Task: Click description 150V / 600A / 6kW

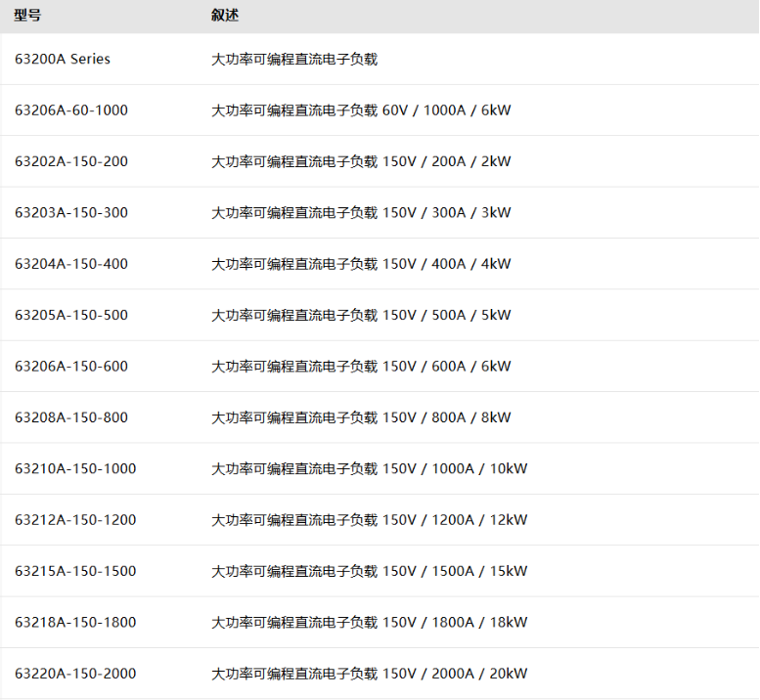Action: 361,367
